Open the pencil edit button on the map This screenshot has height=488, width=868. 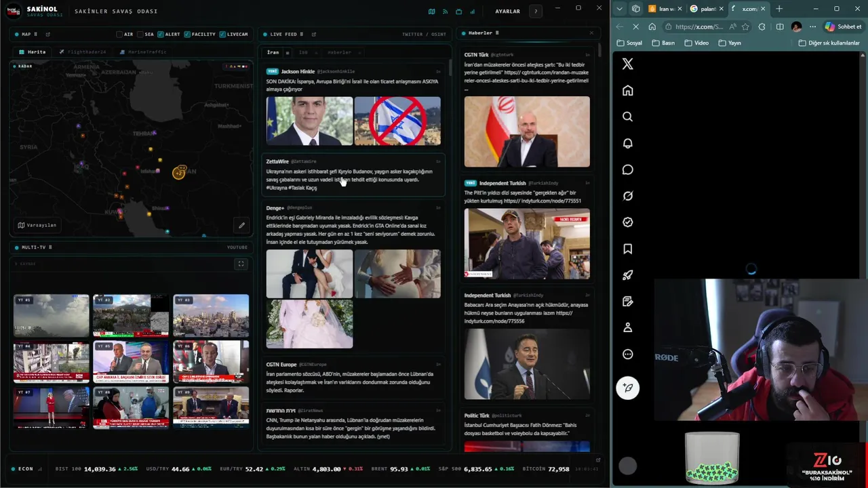click(x=241, y=225)
